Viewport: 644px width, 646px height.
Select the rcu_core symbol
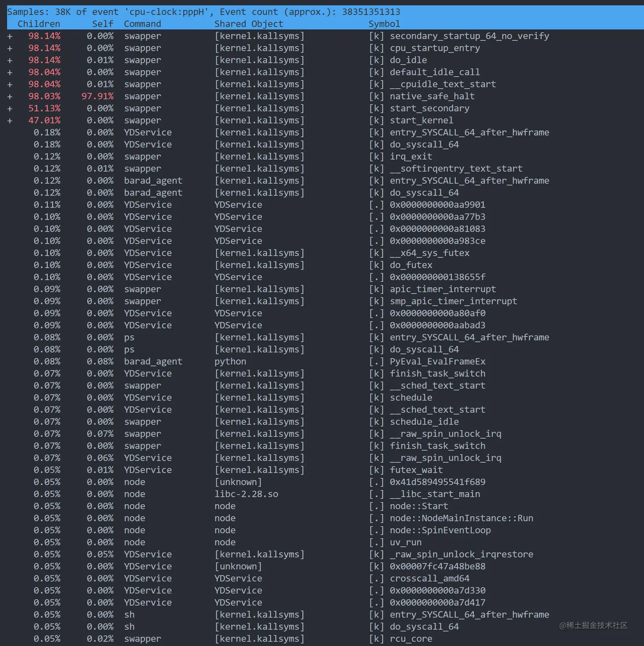[411, 639]
